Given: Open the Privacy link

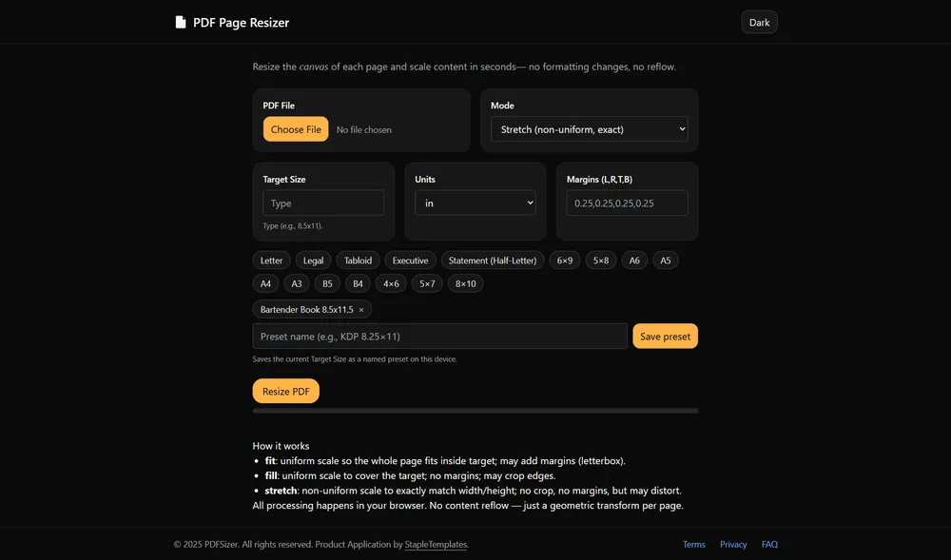Looking at the screenshot, I should click(733, 544).
